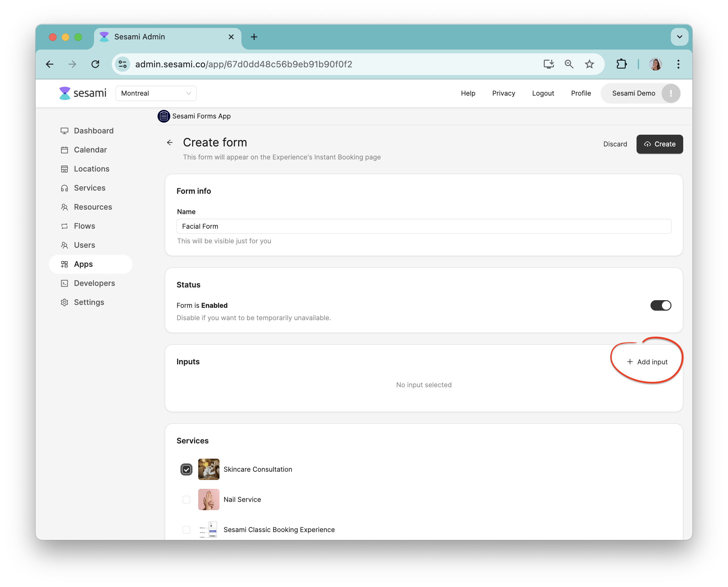Image resolution: width=728 pixels, height=587 pixels.
Task: Click the browser back arrow
Action: [50, 64]
